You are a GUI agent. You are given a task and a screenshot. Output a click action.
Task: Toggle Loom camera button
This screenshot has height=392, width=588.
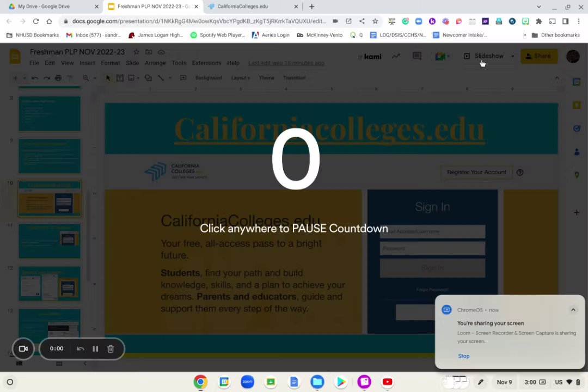pyautogui.click(x=23, y=349)
